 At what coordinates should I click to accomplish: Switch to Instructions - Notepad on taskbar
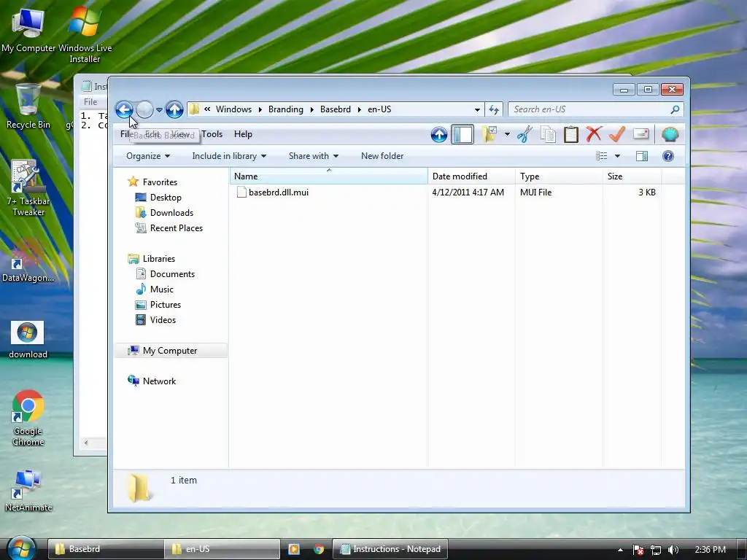click(x=390, y=549)
